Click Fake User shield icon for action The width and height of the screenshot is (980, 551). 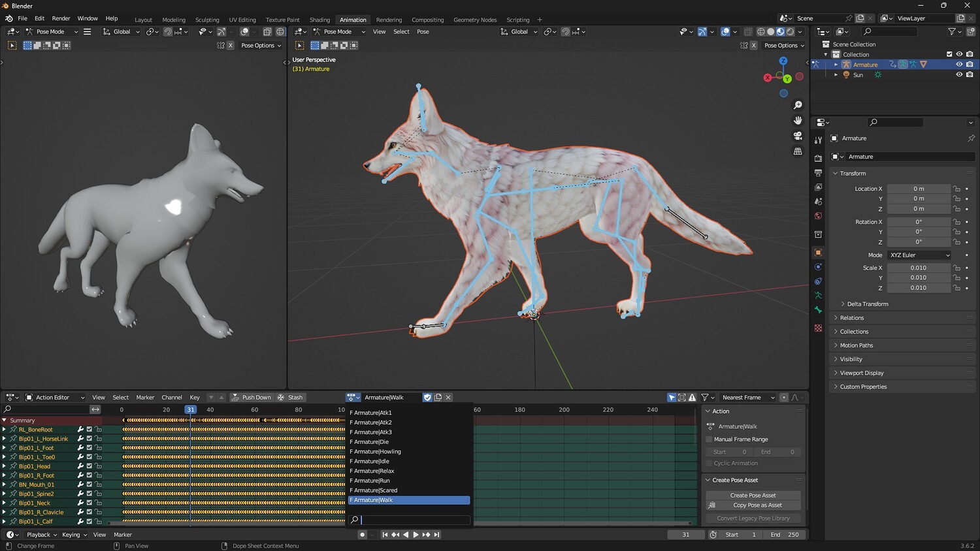click(427, 398)
